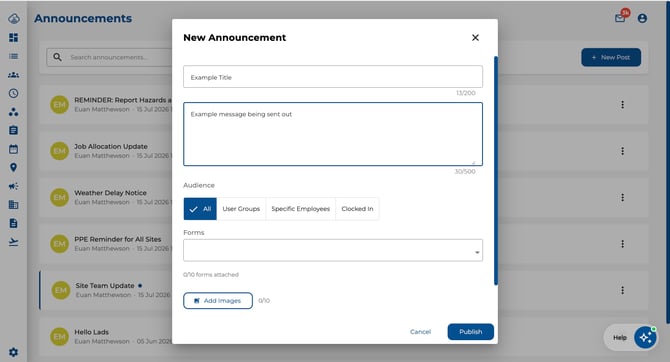Image resolution: width=670 pixels, height=362 pixels.
Task: Select the All audience option
Action: (200, 209)
